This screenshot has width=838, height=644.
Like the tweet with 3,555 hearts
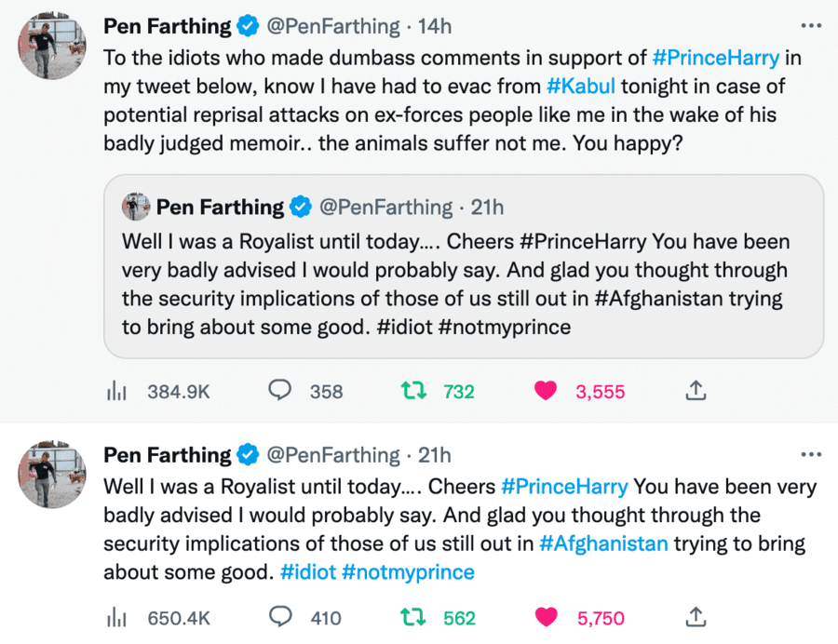tap(546, 392)
